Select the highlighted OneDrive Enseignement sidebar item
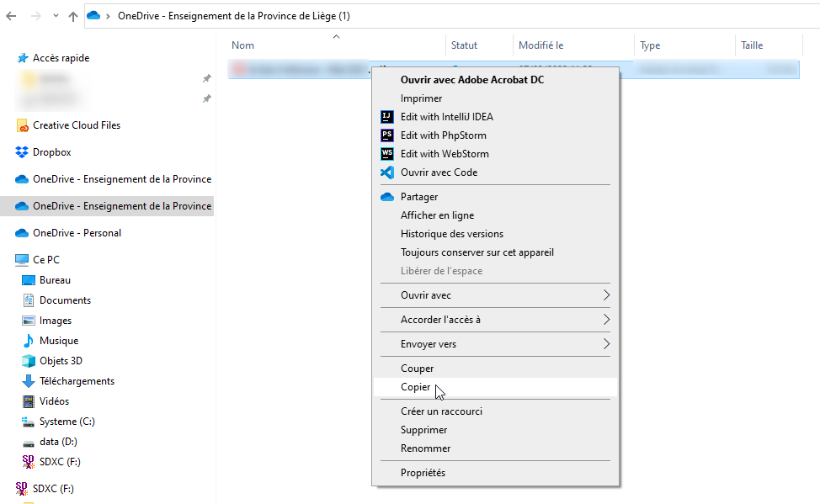This screenshot has width=820, height=504. tap(107, 206)
